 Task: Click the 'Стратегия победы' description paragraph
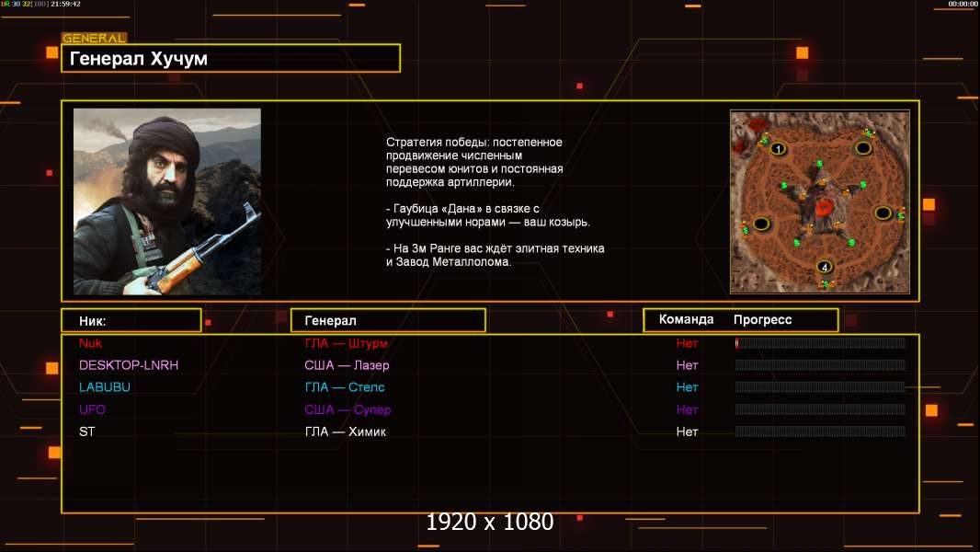point(474,162)
